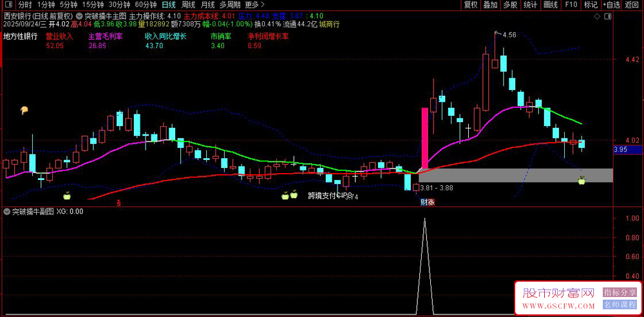Screen dimensions: 644x317
Task: Click the 标记 mark button
Action: click(x=590, y=5)
